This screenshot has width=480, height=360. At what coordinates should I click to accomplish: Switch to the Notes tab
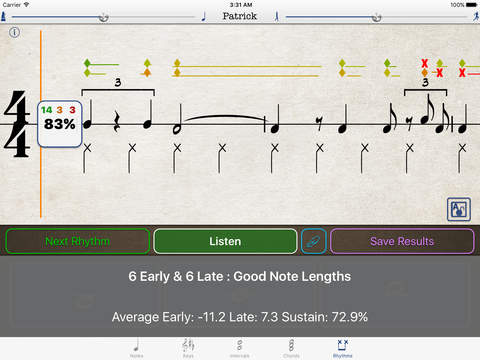point(136,348)
